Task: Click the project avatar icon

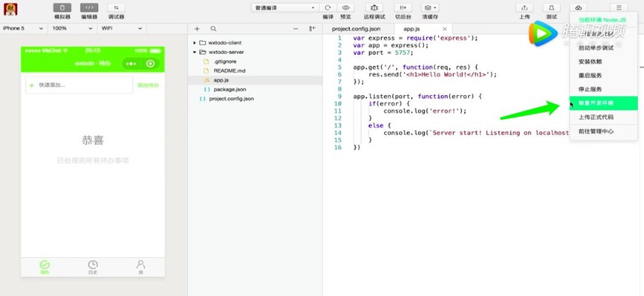Action: pyautogui.click(x=10, y=9)
